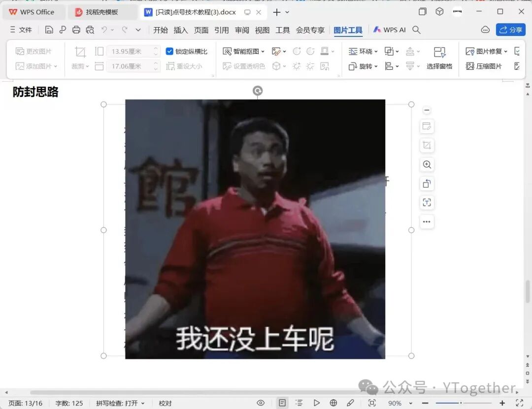Viewport: 532px width, 409px height.
Task: Open the 文件 menu
Action: pyautogui.click(x=21, y=30)
